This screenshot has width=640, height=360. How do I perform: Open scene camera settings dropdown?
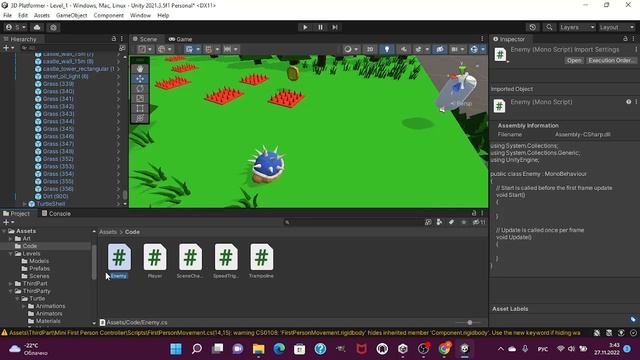pyautogui.click(x=457, y=49)
